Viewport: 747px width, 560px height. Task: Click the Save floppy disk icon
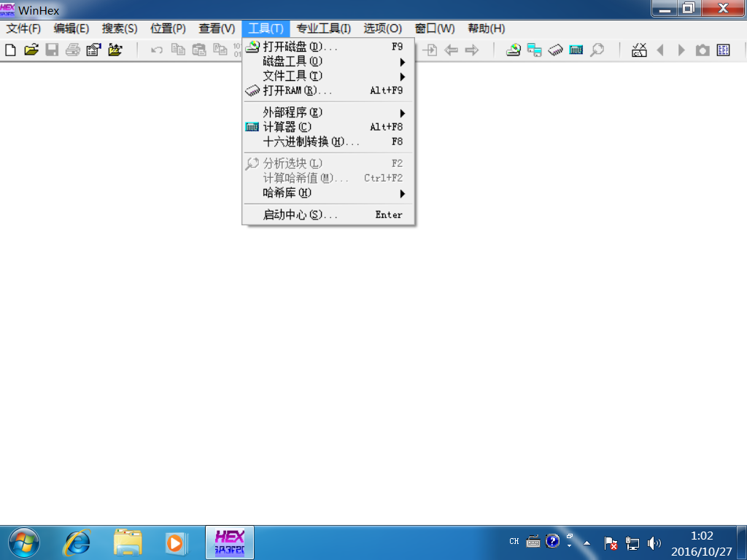point(52,50)
